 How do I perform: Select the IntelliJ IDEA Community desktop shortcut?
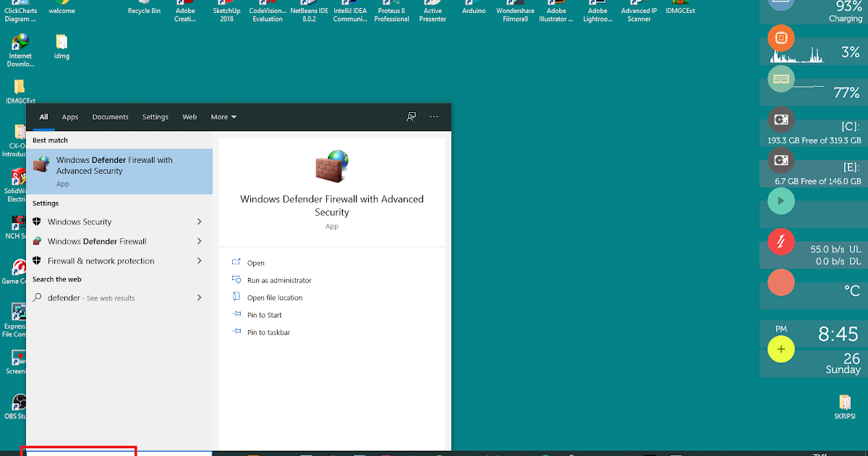(350, 11)
